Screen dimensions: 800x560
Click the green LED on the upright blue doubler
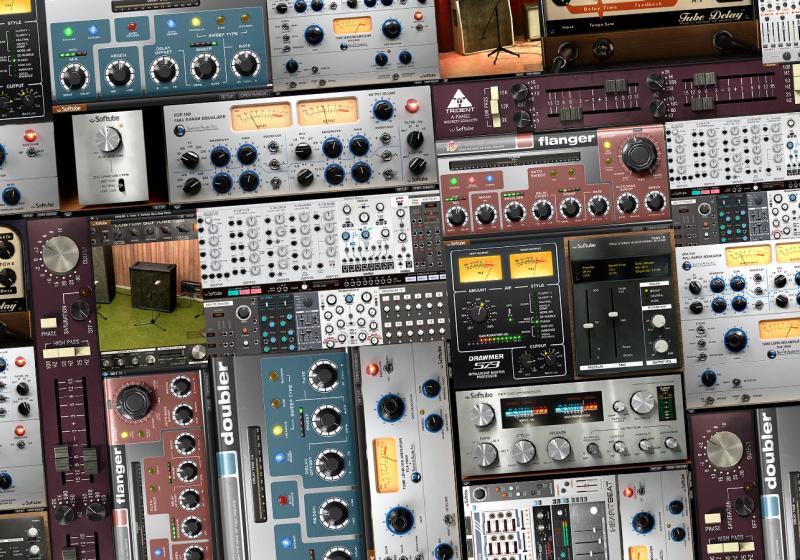point(67,32)
